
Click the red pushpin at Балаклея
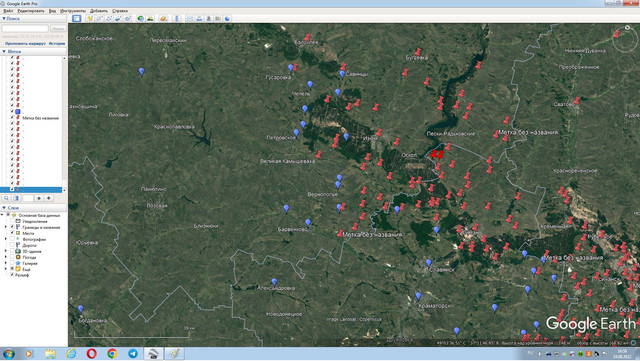(x=307, y=37)
